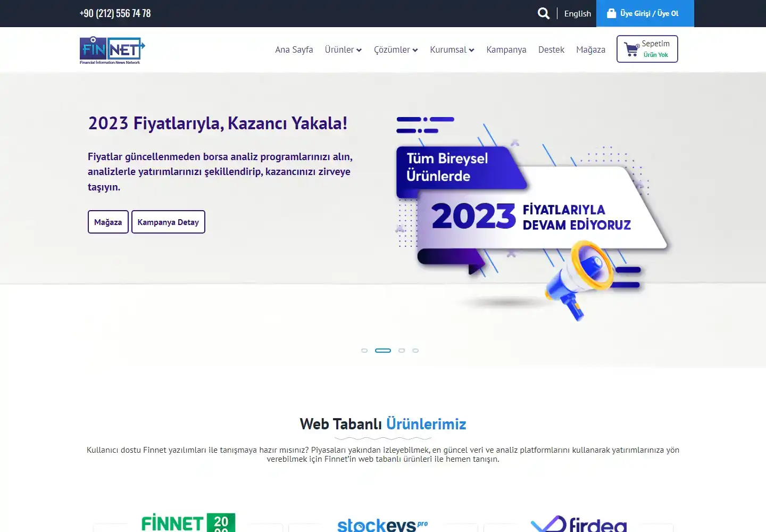Expand the Ürünler dropdown menu
Screen dimensions: 766x532
343,49
